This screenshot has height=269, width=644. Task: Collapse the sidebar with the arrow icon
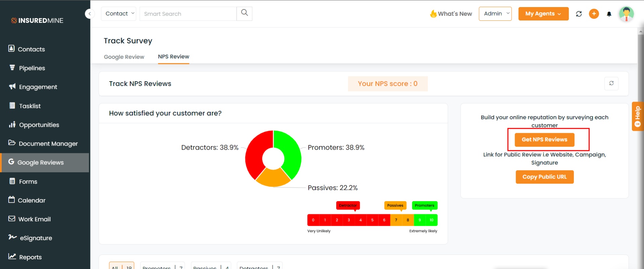point(90,14)
